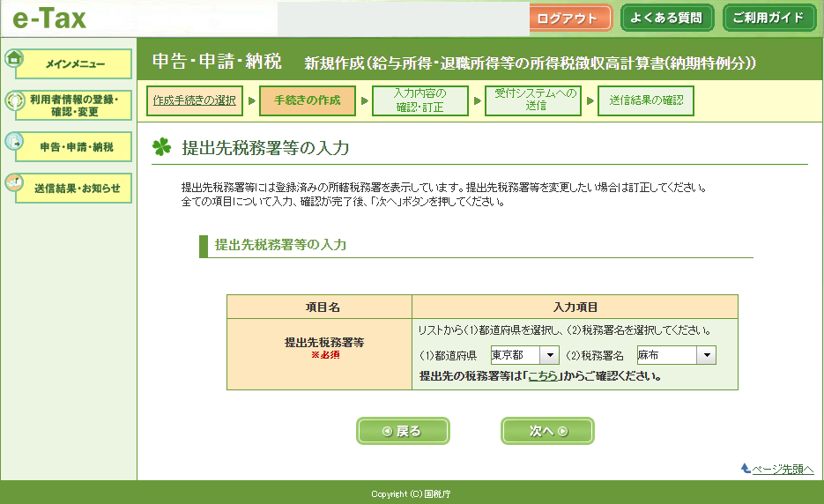Click the (2)税務署名 label
Image resolution: width=824 pixels, height=504 pixels.
[x=594, y=356]
